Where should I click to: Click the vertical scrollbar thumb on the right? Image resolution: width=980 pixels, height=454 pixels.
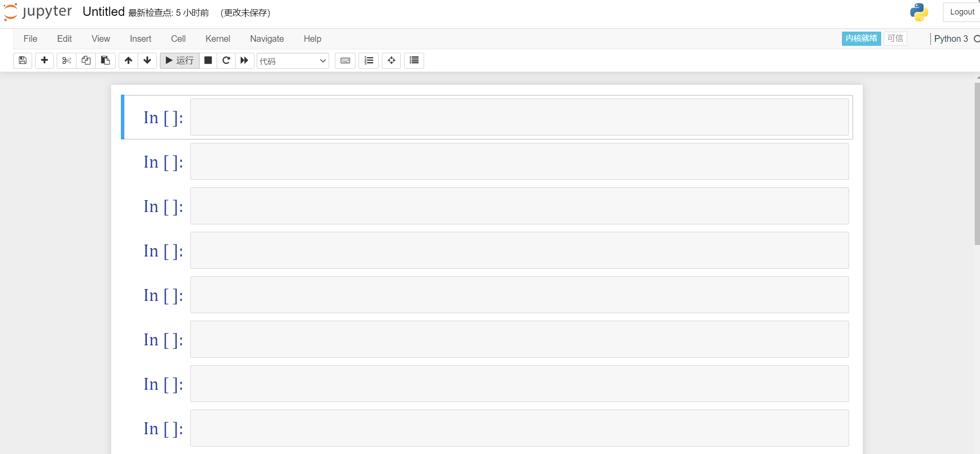click(977, 163)
